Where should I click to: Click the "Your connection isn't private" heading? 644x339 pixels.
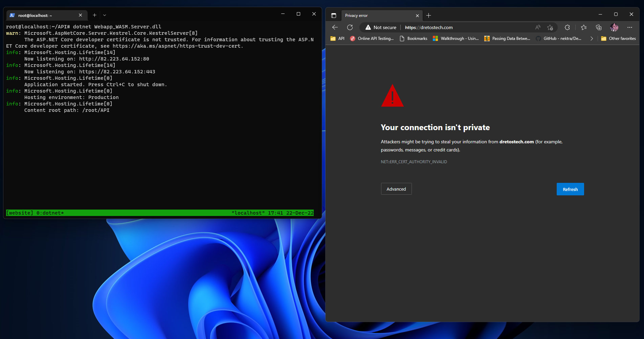click(435, 127)
